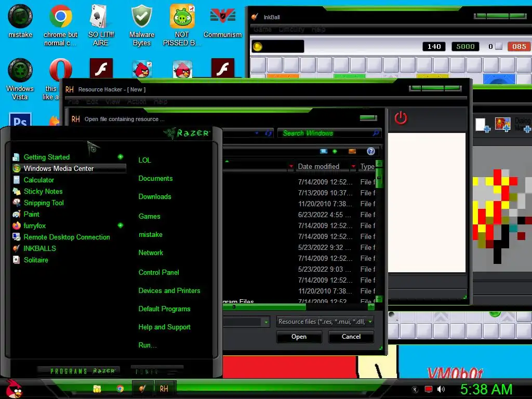Viewport: 532px width, 399px height.
Task: Click Run... in start menu
Action: click(147, 345)
